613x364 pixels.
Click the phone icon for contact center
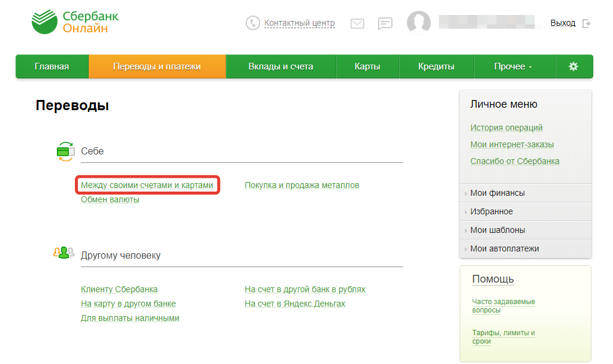[x=253, y=23]
